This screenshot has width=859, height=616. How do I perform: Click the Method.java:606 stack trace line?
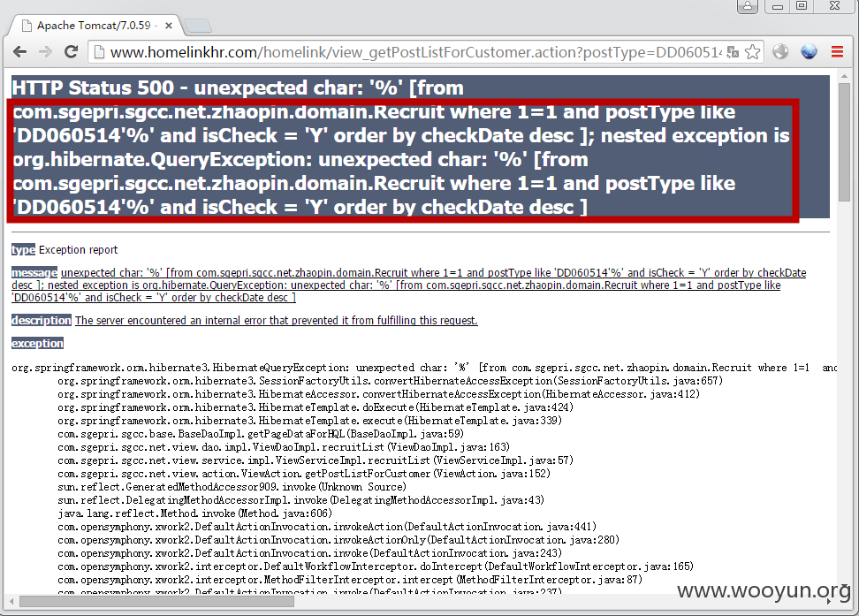pyautogui.click(x=195, y=513)
